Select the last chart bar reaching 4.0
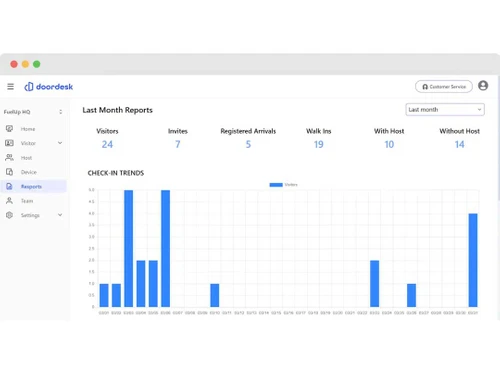Screen dimensions: 500x375 tap(473, 260)
